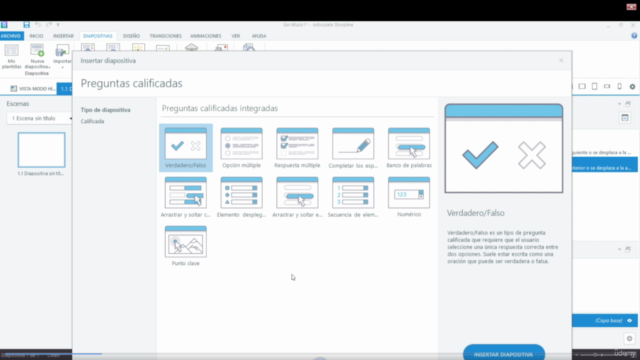The image size is (640, 360).
Task: Switch to the VER ribbon tab
Action: (236, 36)
